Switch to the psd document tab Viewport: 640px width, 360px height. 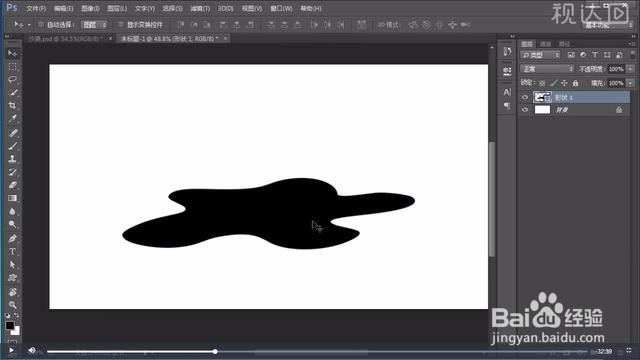[x=65, y=38]
